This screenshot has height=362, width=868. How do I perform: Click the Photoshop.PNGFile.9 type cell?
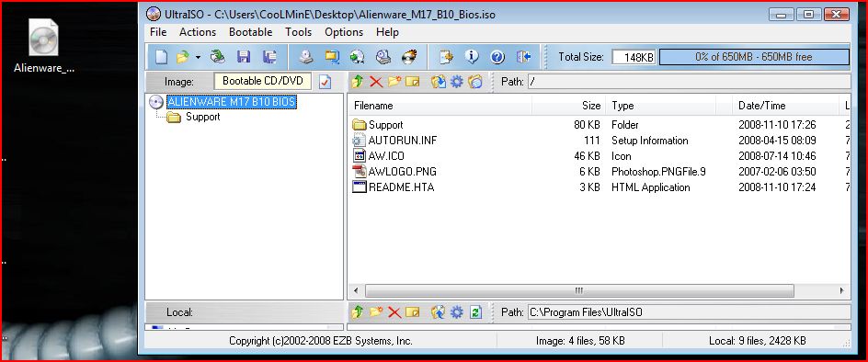[x=658, y=172]
